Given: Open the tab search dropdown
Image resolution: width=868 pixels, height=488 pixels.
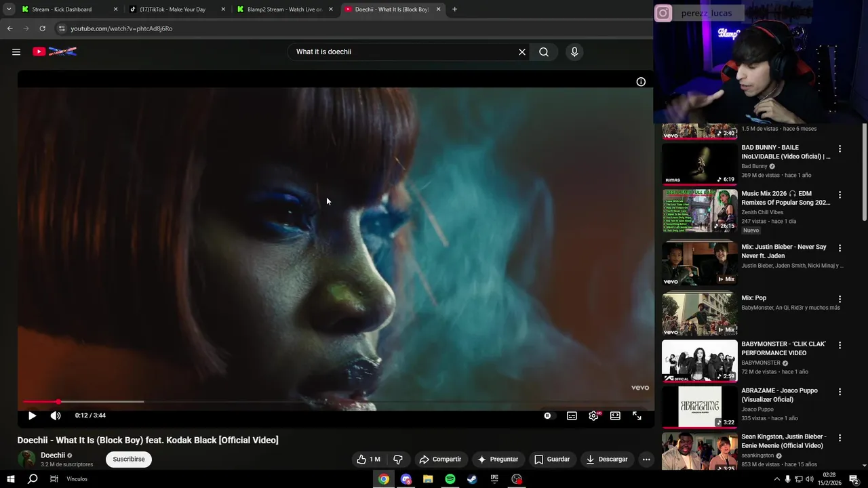Looking at the screenshot, I should point(9,9).
